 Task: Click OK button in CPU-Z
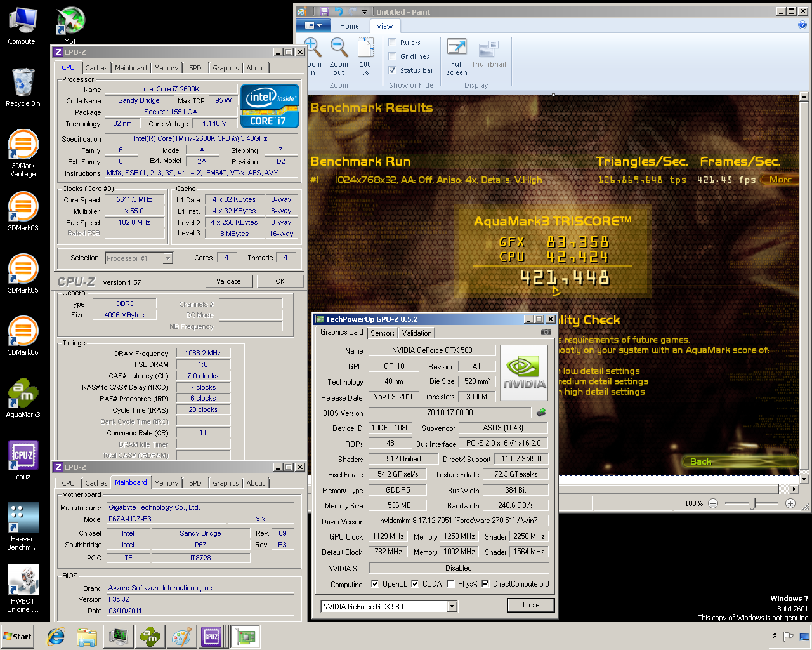[280, 281]
